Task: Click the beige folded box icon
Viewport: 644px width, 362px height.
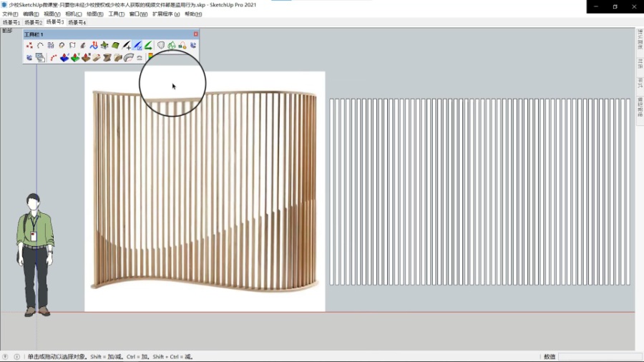Action: pos(118,58)
